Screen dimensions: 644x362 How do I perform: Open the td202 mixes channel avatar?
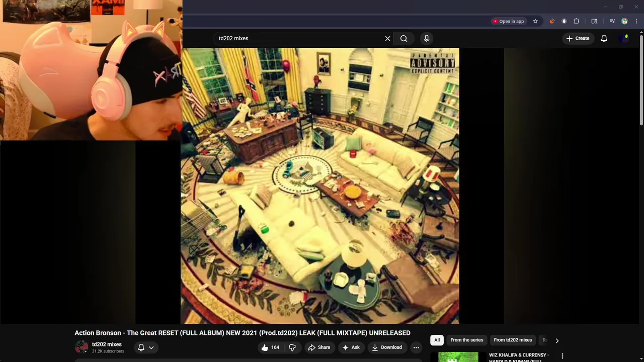pos(81,347)
